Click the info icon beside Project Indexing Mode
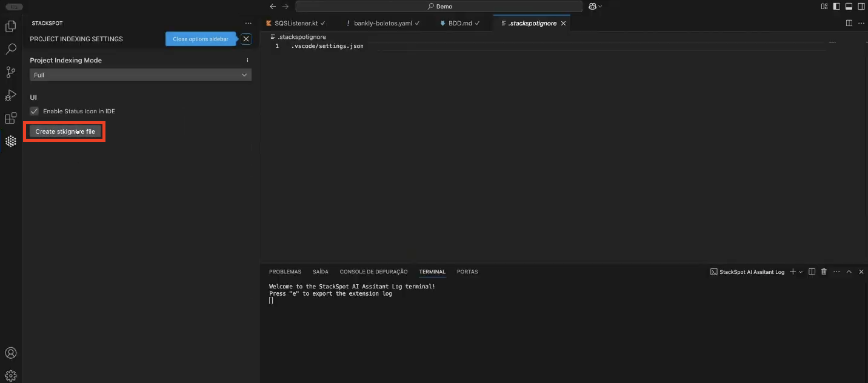868x383 pixels. (247, 61)
